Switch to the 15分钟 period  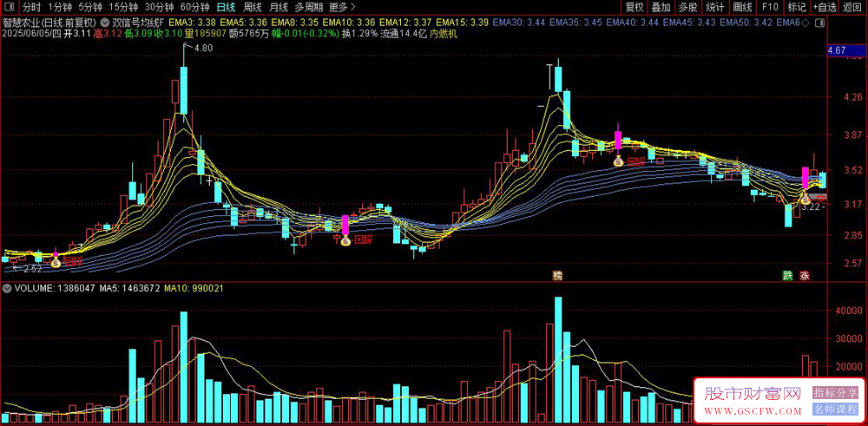[x=124, y=7]
